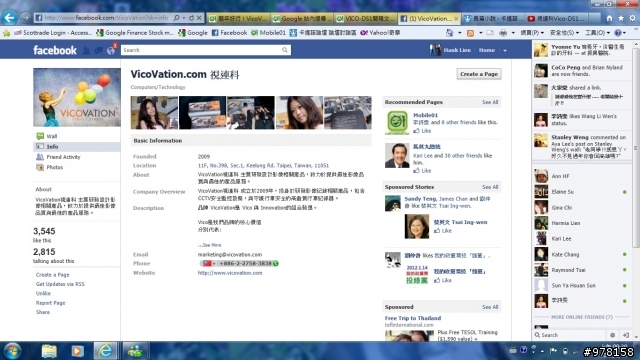Click the Free Trip to Thailand ad
Screen dimensions: 640x360
click(413, 318)
